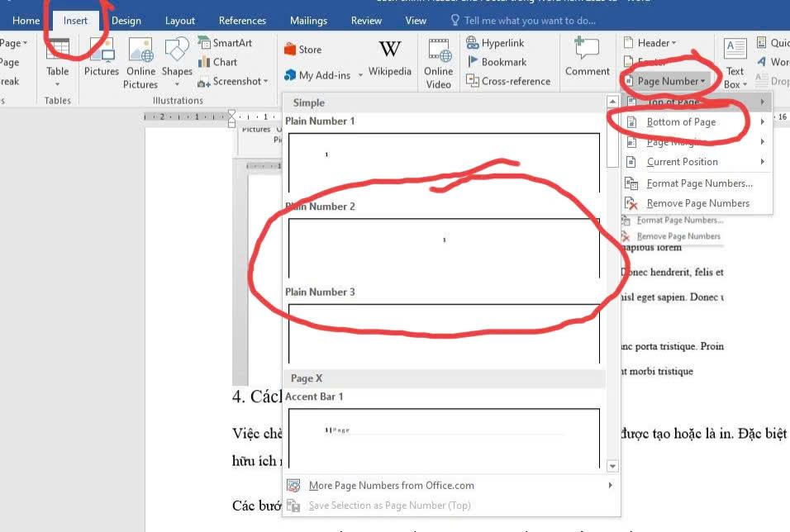
Task: Insert a Chart
Action: (x=217, y=62)
